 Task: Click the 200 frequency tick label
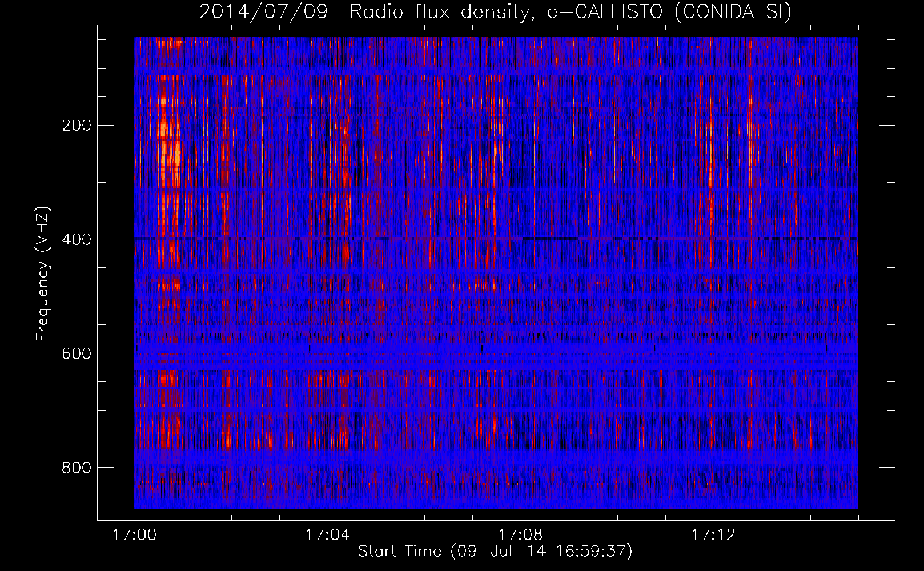pyautogui.click(x=77, y=125)
